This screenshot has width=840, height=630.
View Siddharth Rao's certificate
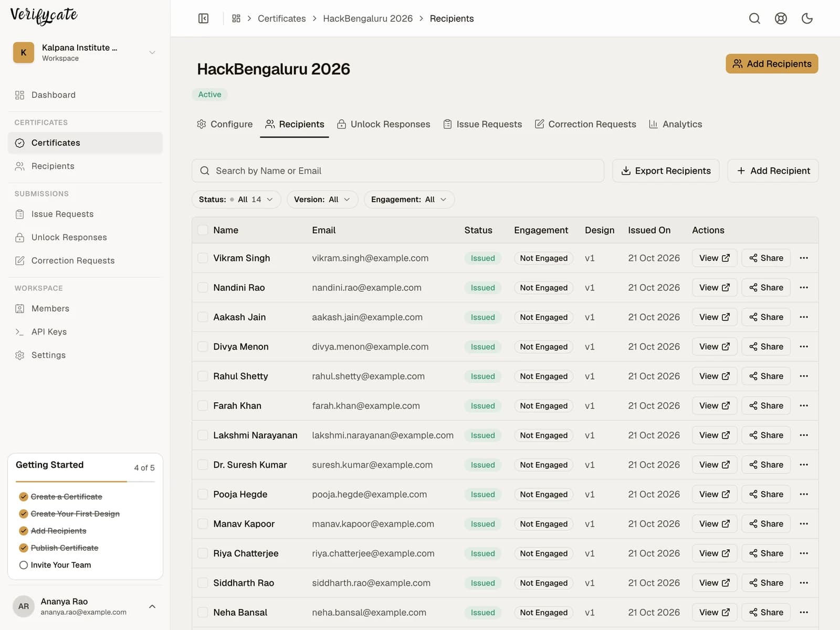tap(715, 583)
